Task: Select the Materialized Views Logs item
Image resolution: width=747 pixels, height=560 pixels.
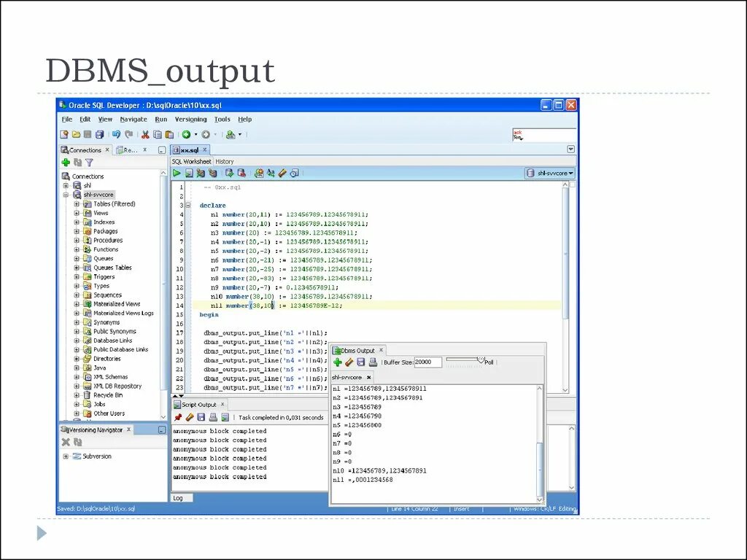Action: tap(123, 314)
